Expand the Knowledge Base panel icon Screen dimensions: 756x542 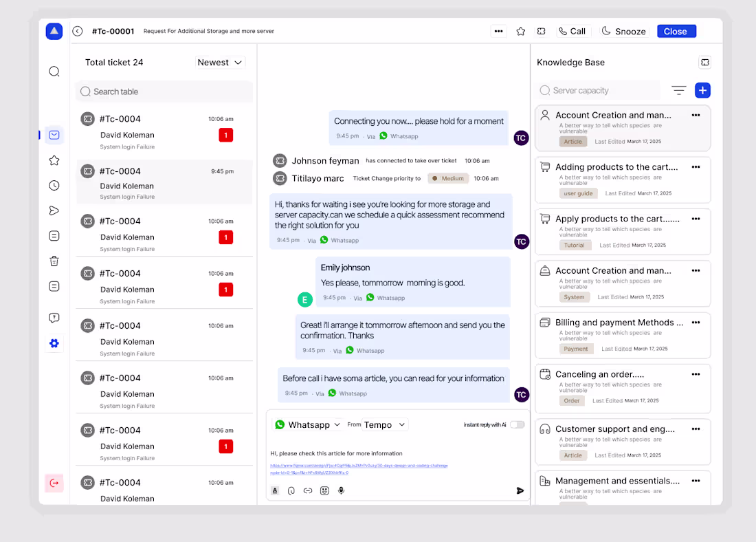(x=705, y=63)
